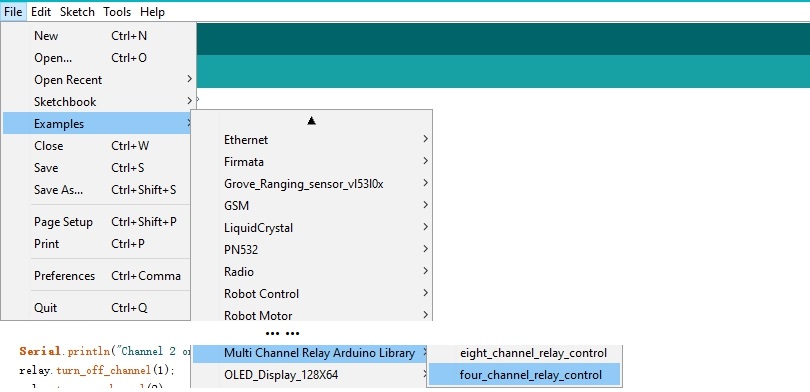Open the eight_channel_relay_control example
Image resolution: width=810 pixels, height=392 pixels.
pos(524,354)
